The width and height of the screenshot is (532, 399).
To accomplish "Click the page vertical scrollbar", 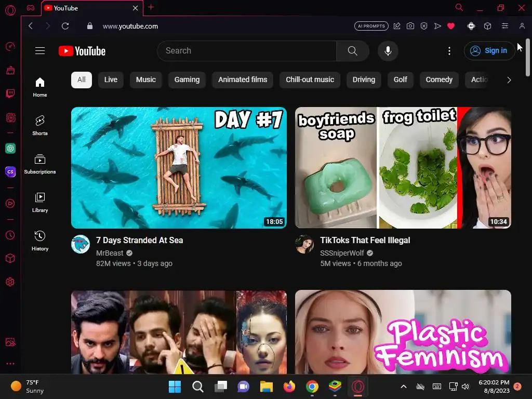I will tap(528, 58).
